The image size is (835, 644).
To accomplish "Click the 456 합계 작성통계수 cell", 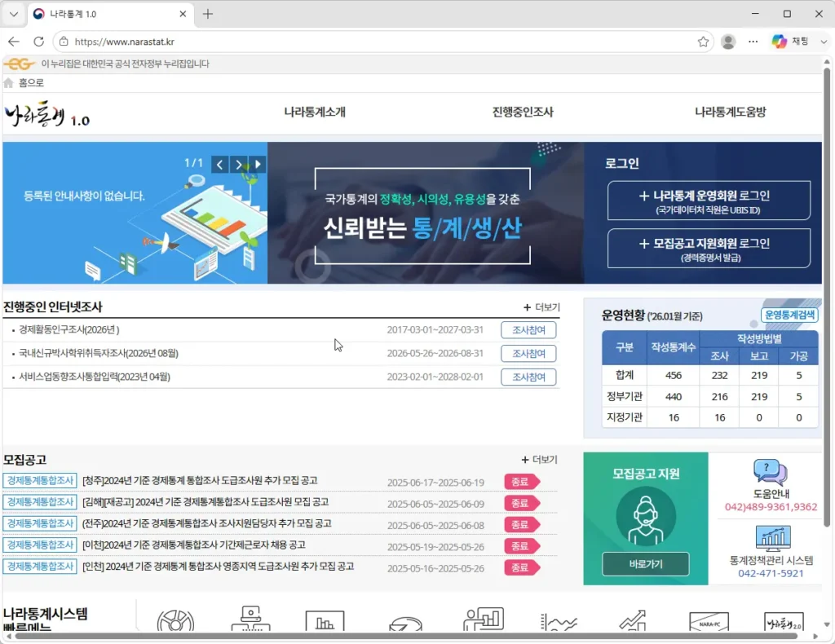I will 673,375.
